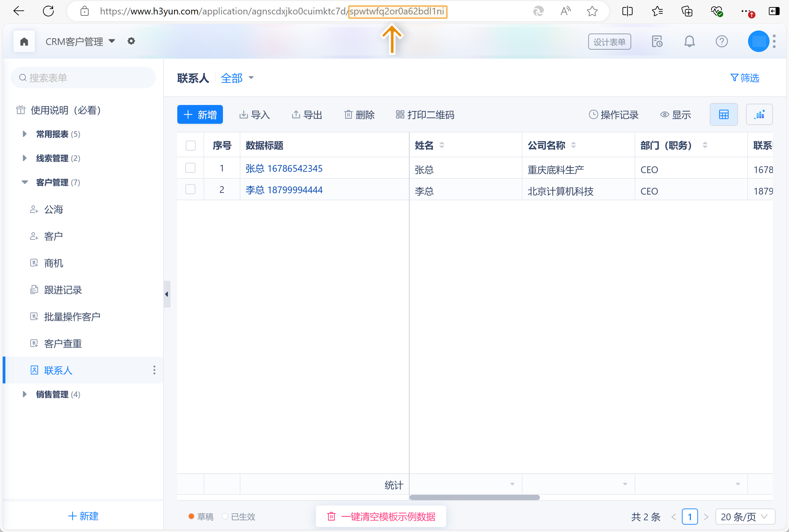Image resolution: width=789 pixels, height=532 pixels.
Task: Open app settings gear next to CRM客户管理
Action: click(131, 41)
